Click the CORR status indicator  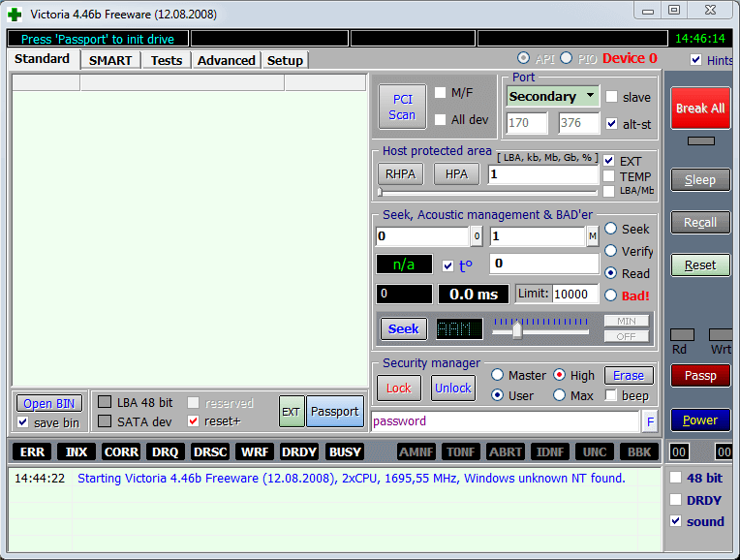(121, 451)
